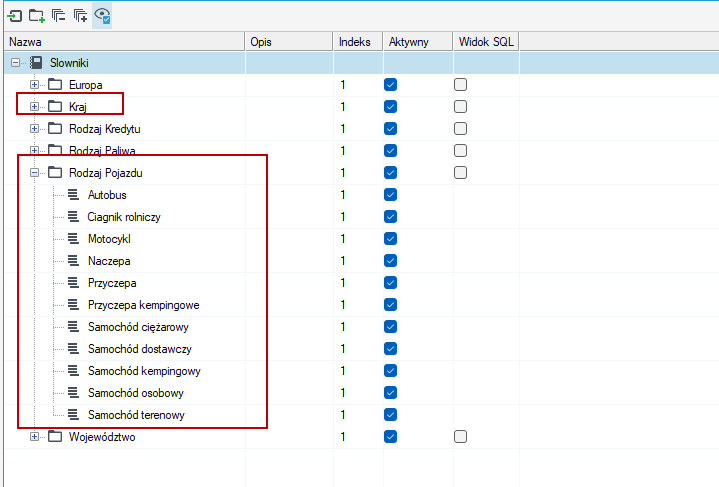This screenshot has height=487, width=719.
Task: Enable Widok SQL for Województwo
Action: (460, 437)
